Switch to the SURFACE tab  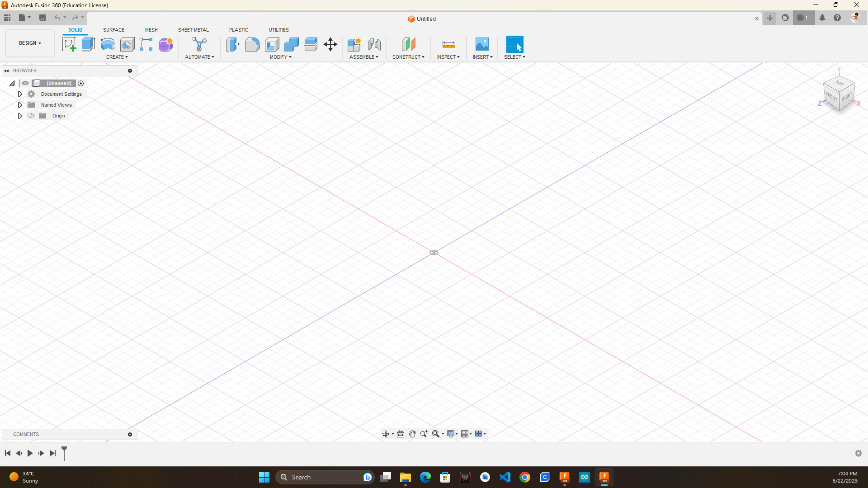tap(113, 30)
